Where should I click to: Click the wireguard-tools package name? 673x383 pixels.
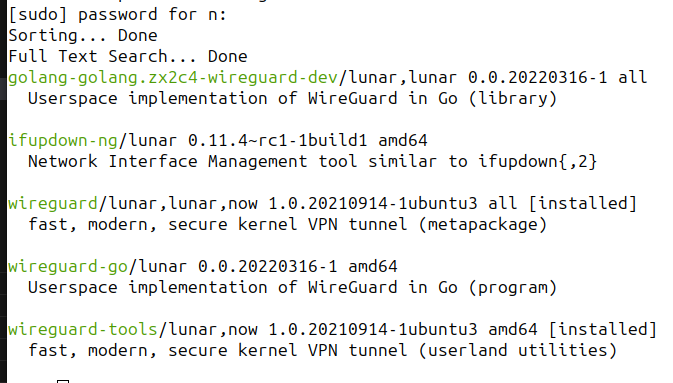click(83, 330)
